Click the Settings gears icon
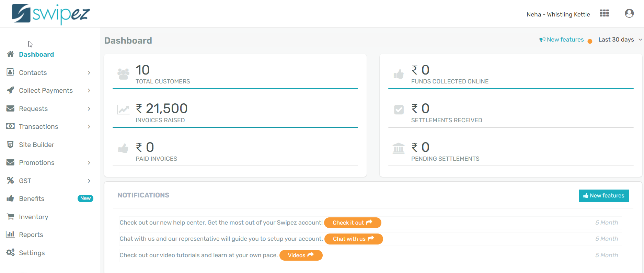 (10, 252)
